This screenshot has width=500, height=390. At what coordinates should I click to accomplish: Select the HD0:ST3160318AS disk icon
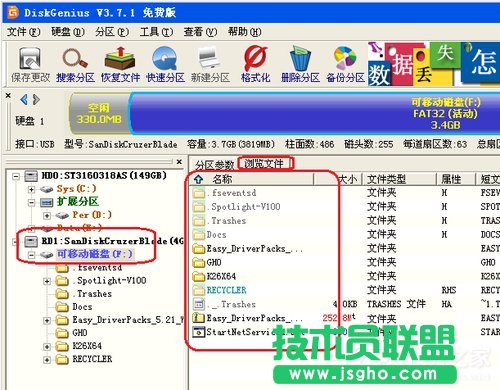pyautogui.click(x=32, y=176)
